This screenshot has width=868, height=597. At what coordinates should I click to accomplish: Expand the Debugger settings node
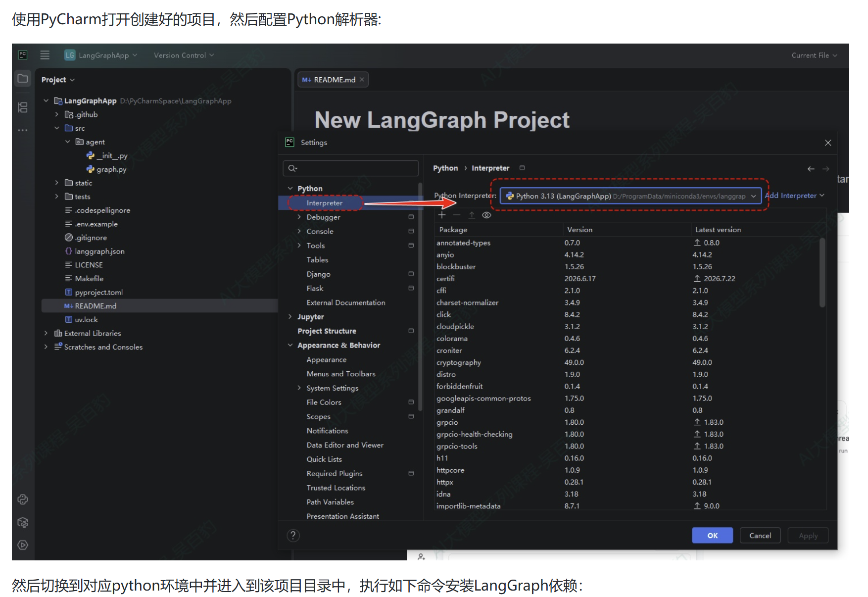pyautogui.click(x=299, y=217)
